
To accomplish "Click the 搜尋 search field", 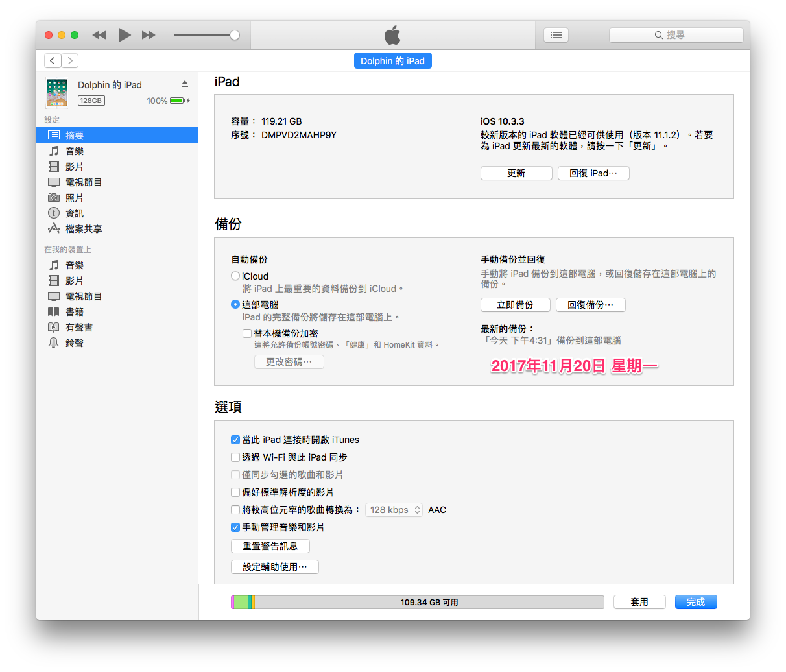I will [x=676, y=35].
